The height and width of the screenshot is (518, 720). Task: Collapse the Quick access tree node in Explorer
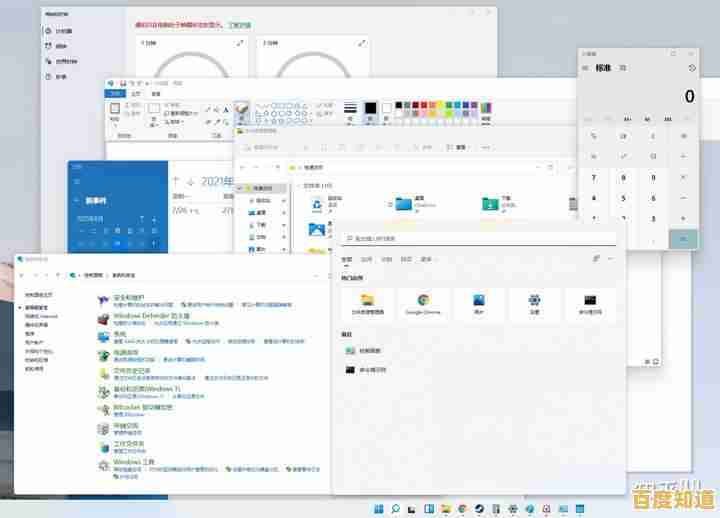point(240,188)
